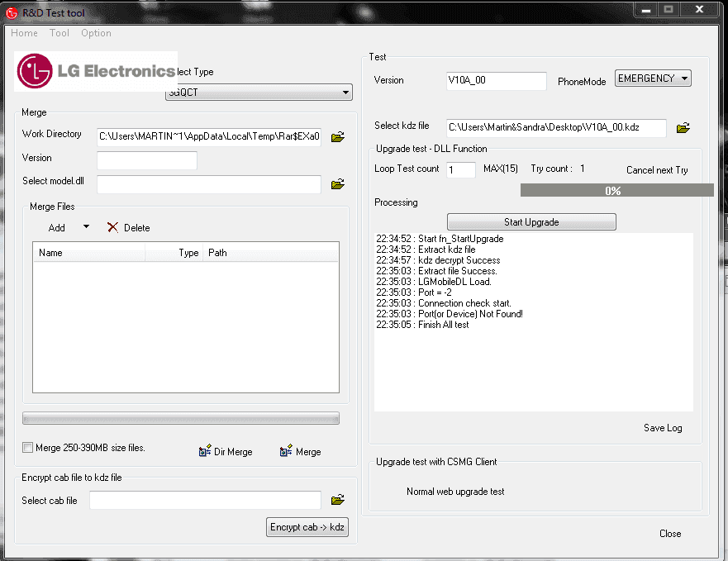
Task: Click the Start Upgrade button
Action: [x=531, y=222]
